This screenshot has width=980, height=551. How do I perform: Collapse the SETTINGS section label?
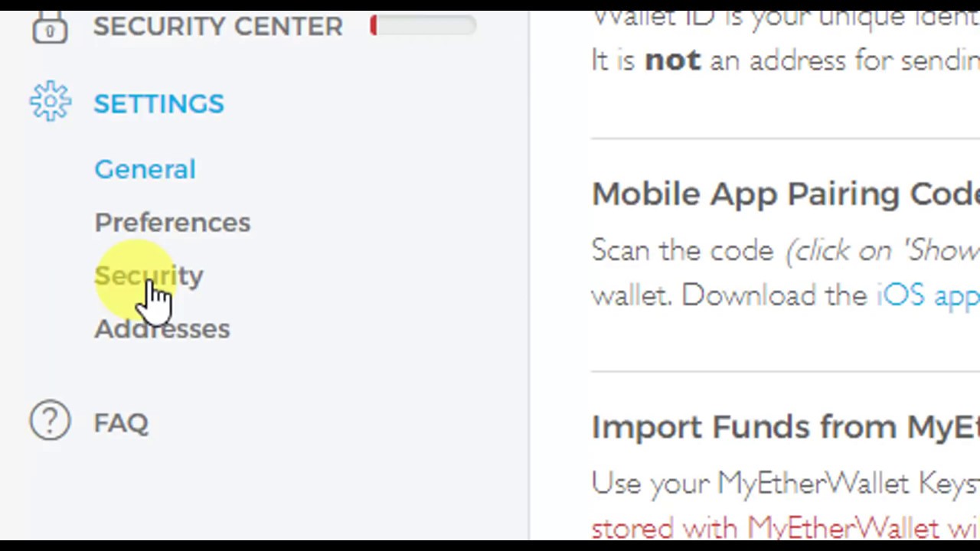[x=158, y=103]
